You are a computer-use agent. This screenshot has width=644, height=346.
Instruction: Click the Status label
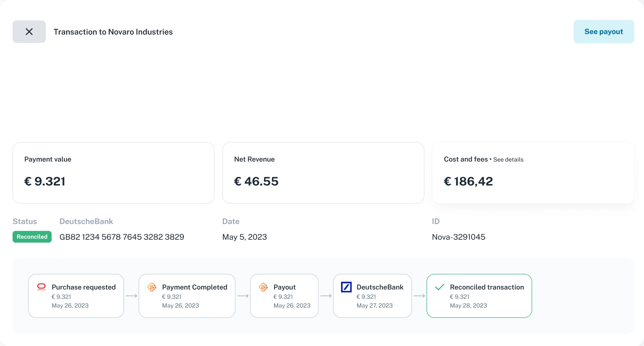coord(25,221)
